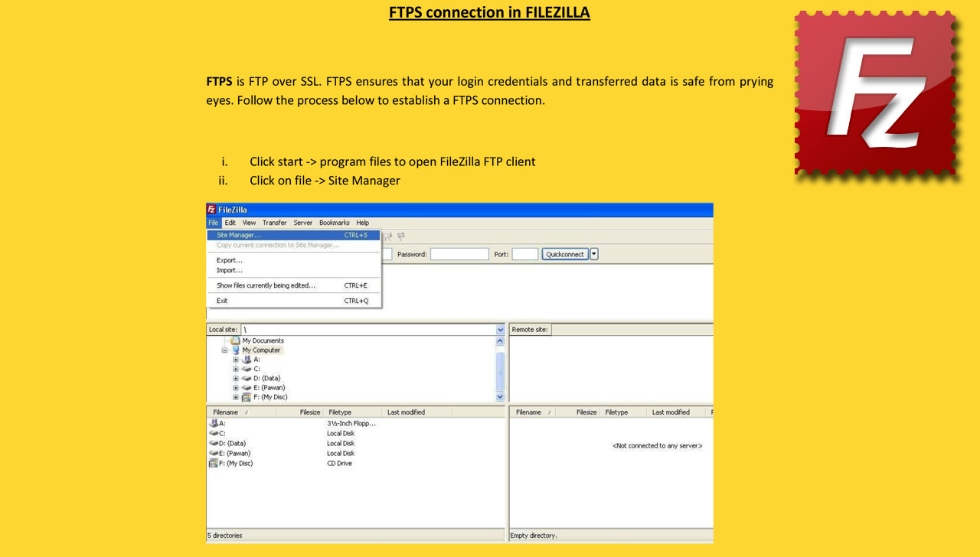Viewport: 980px width, 557px height.
Task: Open the Bookmarks menu
Action: [x=335, y=223]
